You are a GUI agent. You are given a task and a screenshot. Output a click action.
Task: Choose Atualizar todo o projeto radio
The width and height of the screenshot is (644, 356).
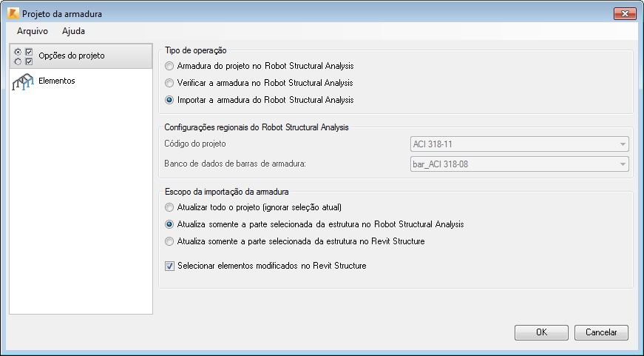[169, 207]
